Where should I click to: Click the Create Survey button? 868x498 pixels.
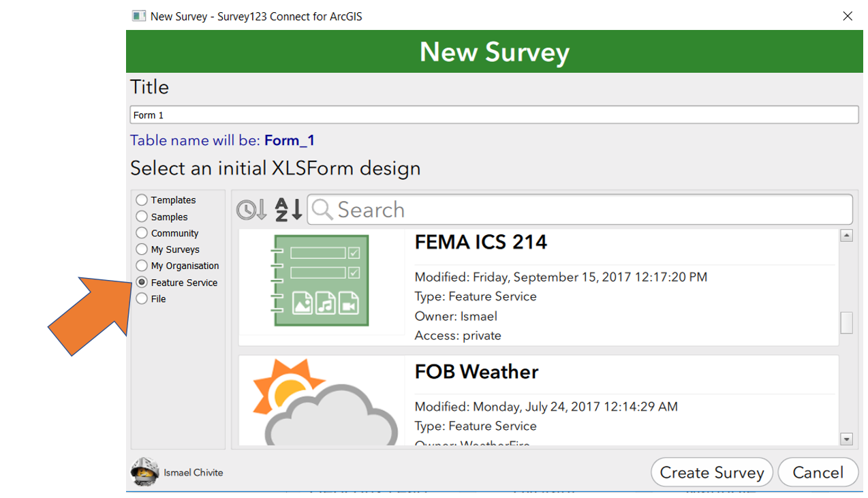(x=712, y=472)
